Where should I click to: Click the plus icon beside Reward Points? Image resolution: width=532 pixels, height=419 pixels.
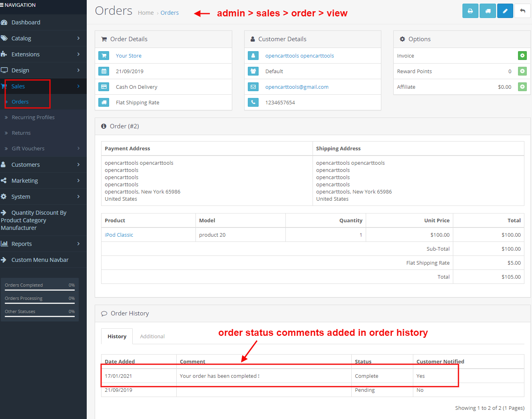click(x=522, y=71)
